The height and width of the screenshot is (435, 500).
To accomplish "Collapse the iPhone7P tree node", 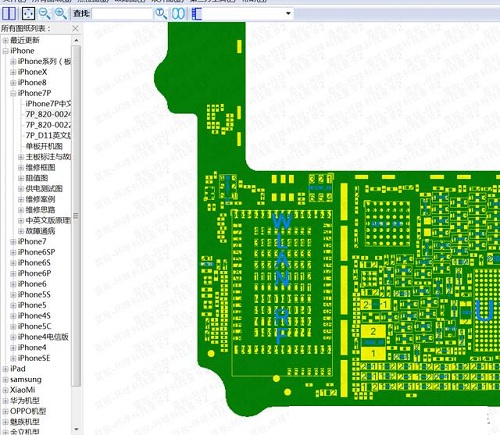I will (x=13, y=93).
